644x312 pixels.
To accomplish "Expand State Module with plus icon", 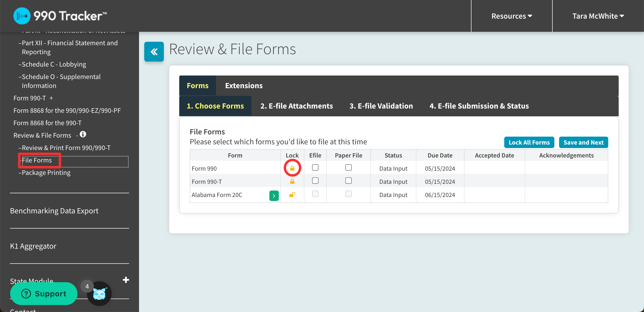I will pyautogui.click(x=126, y=280).
